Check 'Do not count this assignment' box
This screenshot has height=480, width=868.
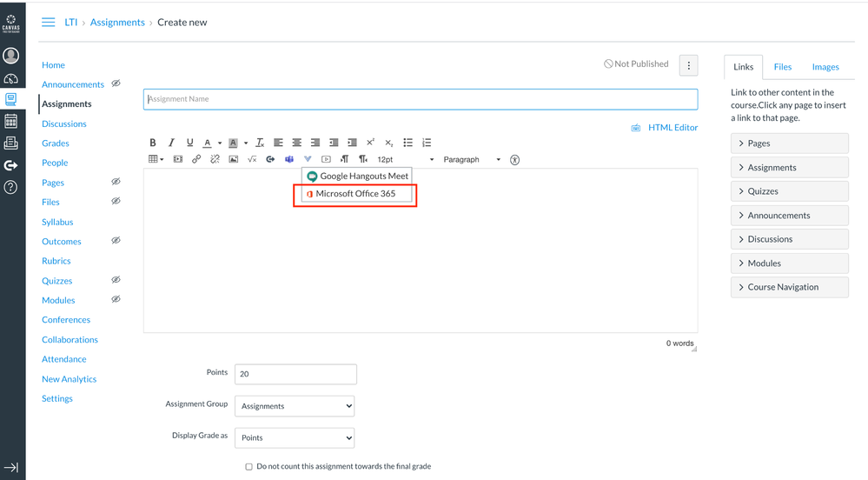click(x=249, y=467)
